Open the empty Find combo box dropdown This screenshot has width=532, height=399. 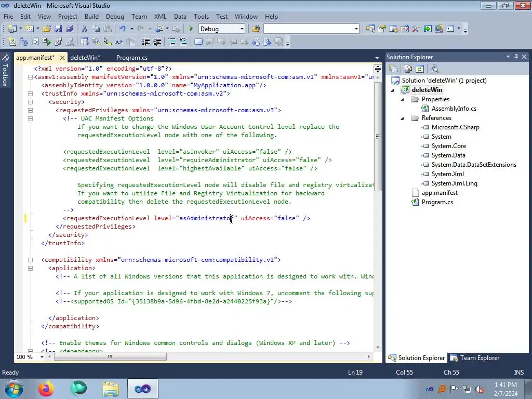(356, 29)
